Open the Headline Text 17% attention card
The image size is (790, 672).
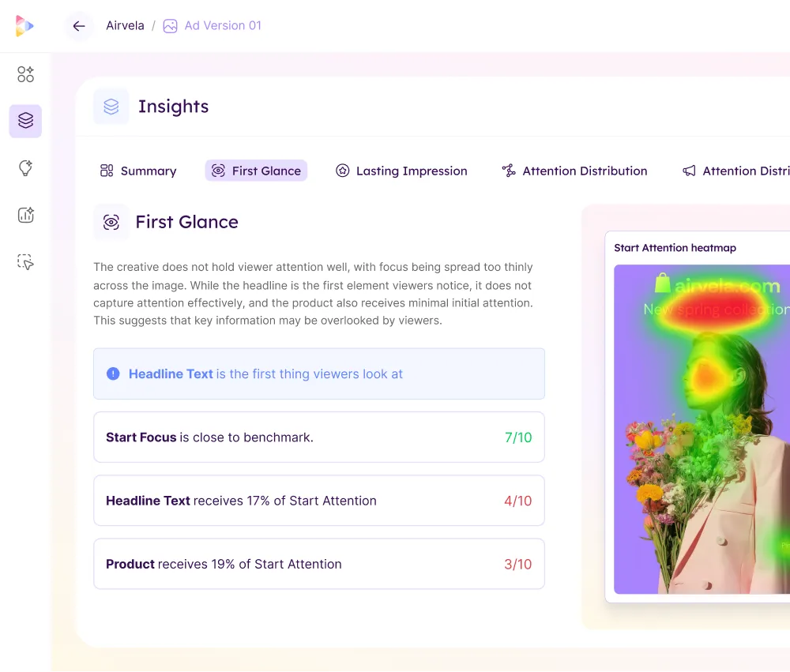pos(319,501)
